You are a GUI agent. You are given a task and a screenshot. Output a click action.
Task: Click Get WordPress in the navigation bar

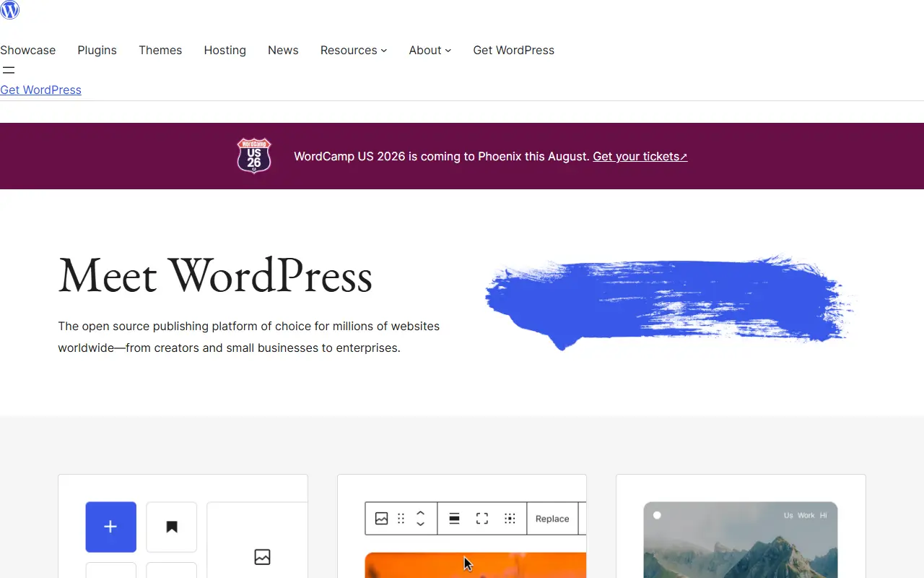514,50
